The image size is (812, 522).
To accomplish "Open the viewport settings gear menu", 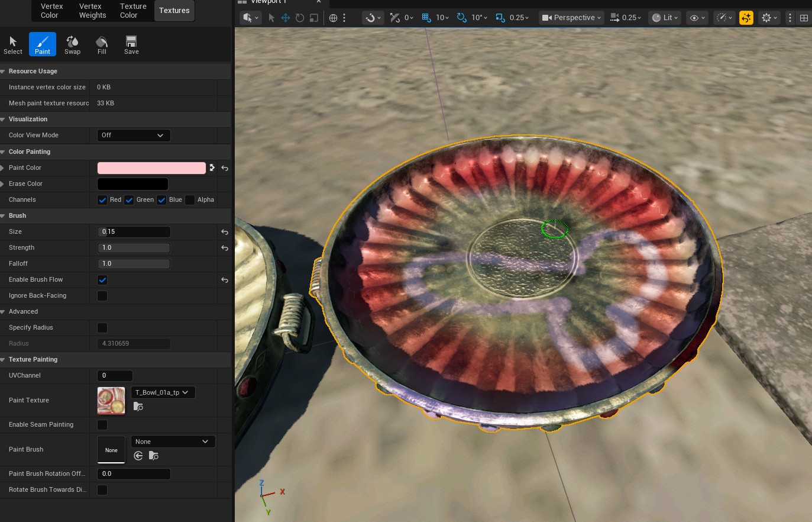I will (769, 18).
